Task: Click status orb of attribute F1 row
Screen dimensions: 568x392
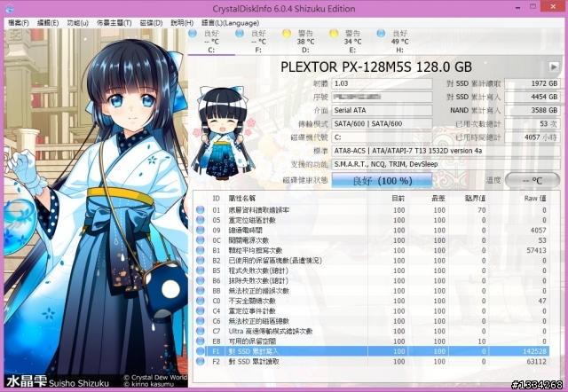Action: (x=200, y=351)
